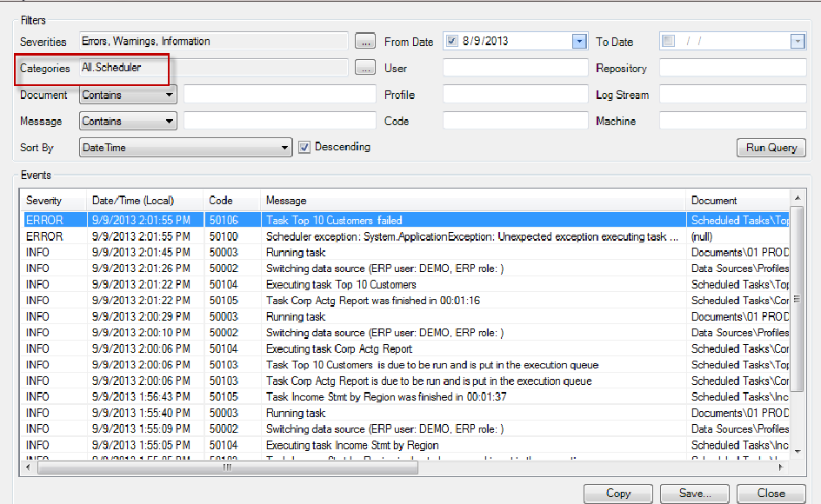Sort events by Severity column header
The height and width of the screenshot is (504, 821).
pos(52,201)
